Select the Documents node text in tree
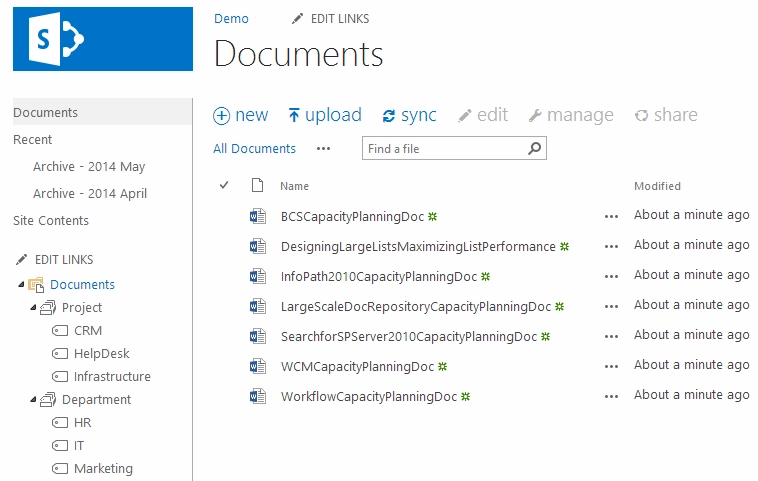The width and height of the screenshot is (758, 481). pos(83,284)
